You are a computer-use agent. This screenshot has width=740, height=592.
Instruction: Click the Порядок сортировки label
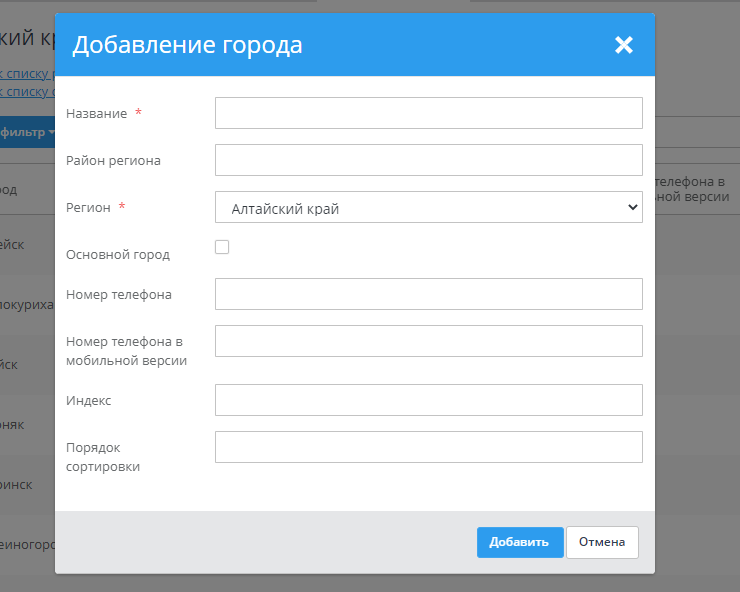tap(103, 457)
